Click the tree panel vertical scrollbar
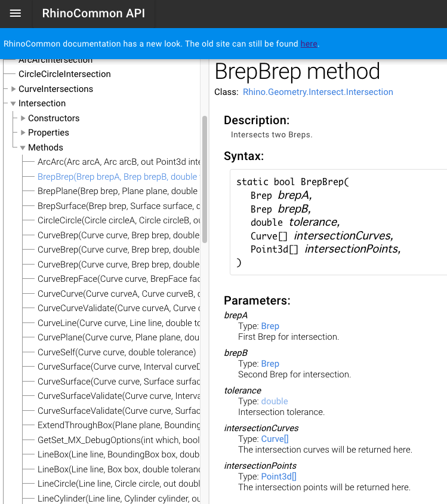Viewport: 447px width, 504px height. point(205,179)
